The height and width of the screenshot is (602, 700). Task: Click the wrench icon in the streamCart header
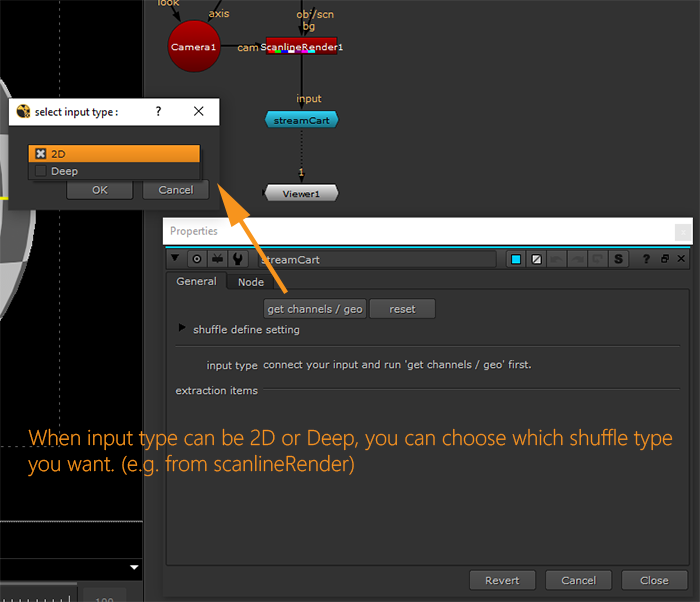coord(237,259)
